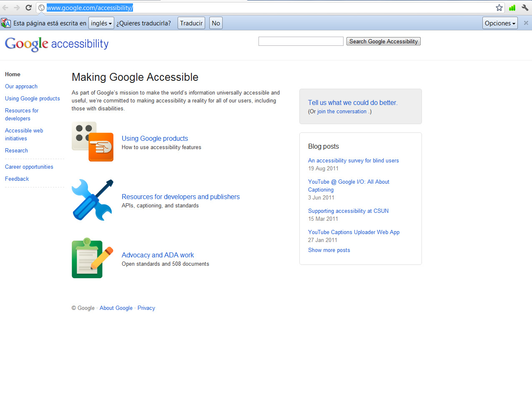Screen dimensions: 532x399
Task: Open the Privacy footer link
Action: [146, 308]
